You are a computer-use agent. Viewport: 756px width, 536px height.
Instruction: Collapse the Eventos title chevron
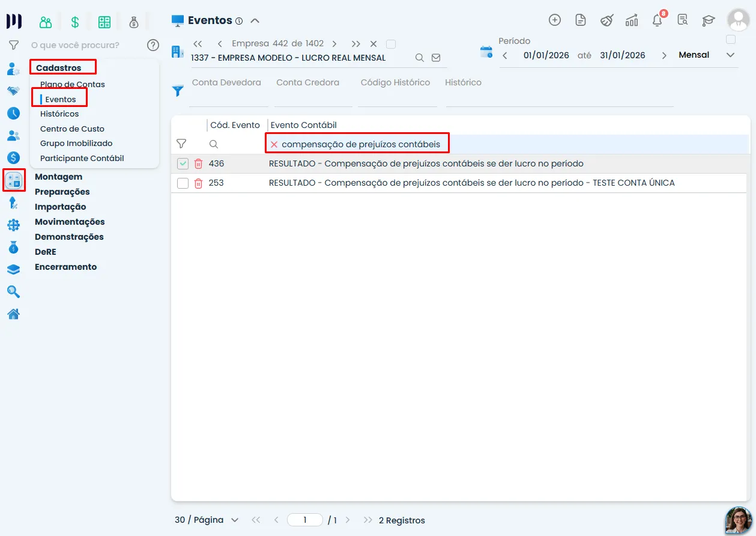coord(255,20)
